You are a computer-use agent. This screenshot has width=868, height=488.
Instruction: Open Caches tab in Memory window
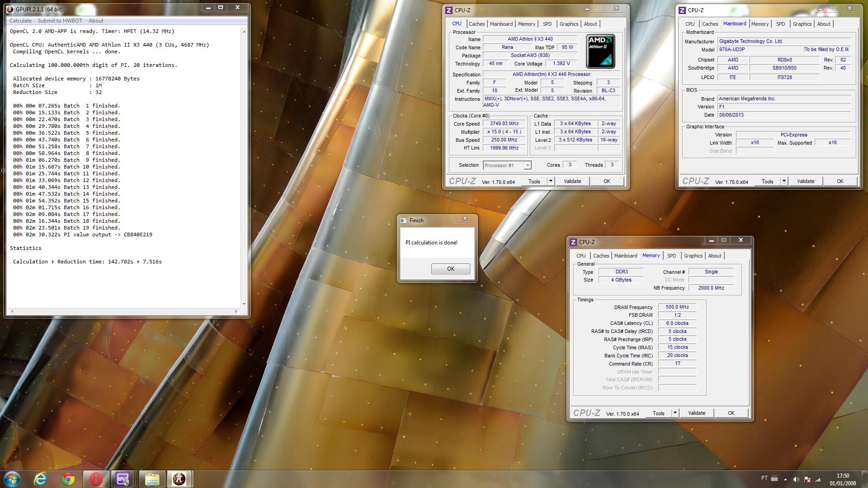tap(601, 256)
